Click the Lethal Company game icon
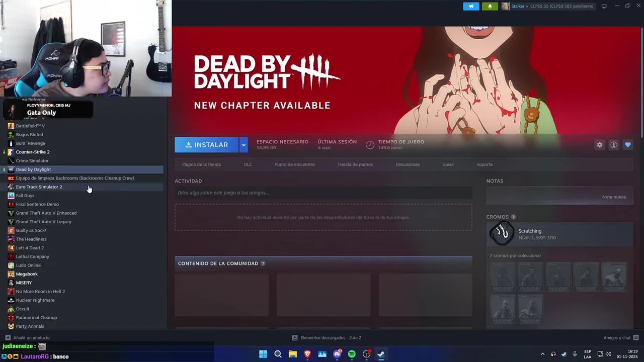This screenshot has width=644, height=362. (x=11, y=256)
